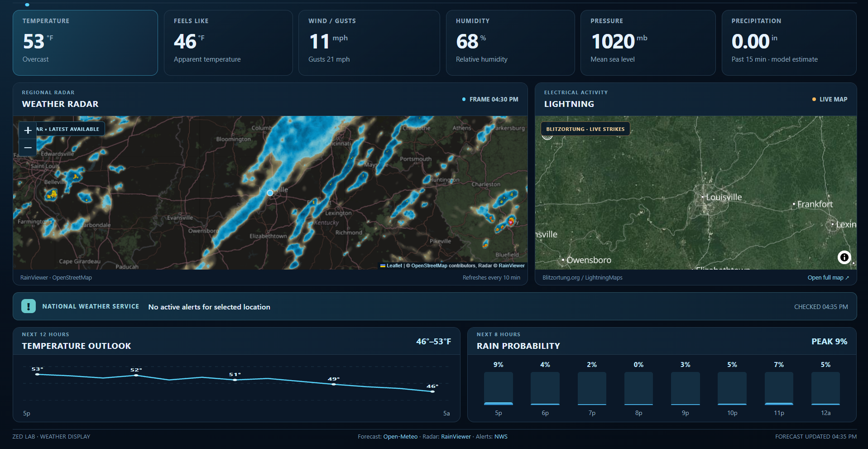Viewport: 868px width, 449px height.
Task: Click the 51° point on temperature chart
Action: (x=235, y=380)
